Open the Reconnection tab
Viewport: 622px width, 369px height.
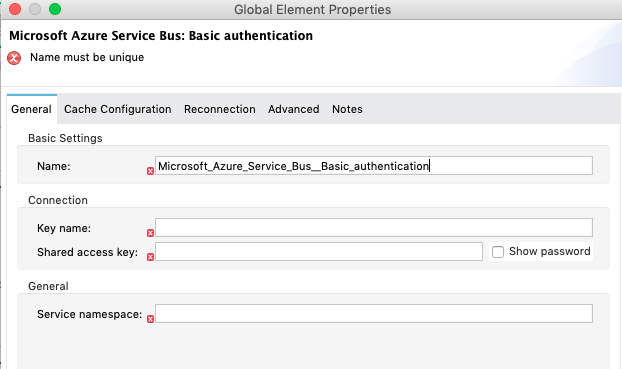[x=220, y=109]
